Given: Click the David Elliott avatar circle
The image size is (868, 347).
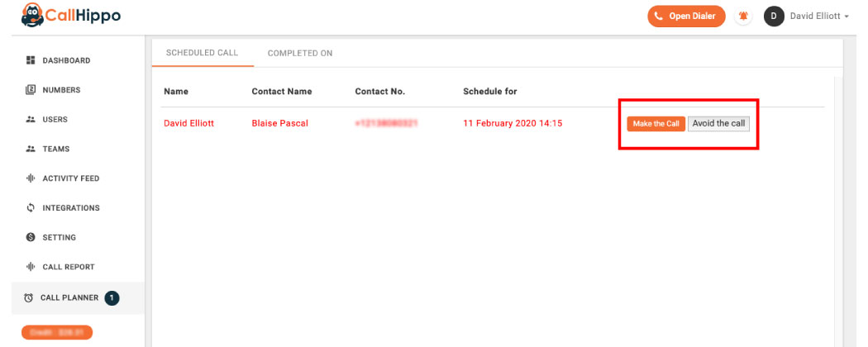Looking at the screenshot, I should tap(774, 16).
